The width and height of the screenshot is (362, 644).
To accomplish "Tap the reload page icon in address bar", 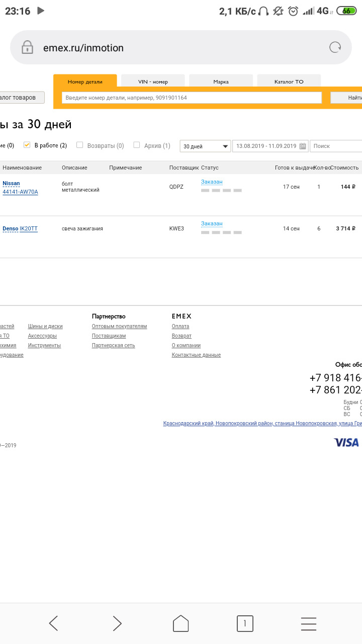I will 335,47.
